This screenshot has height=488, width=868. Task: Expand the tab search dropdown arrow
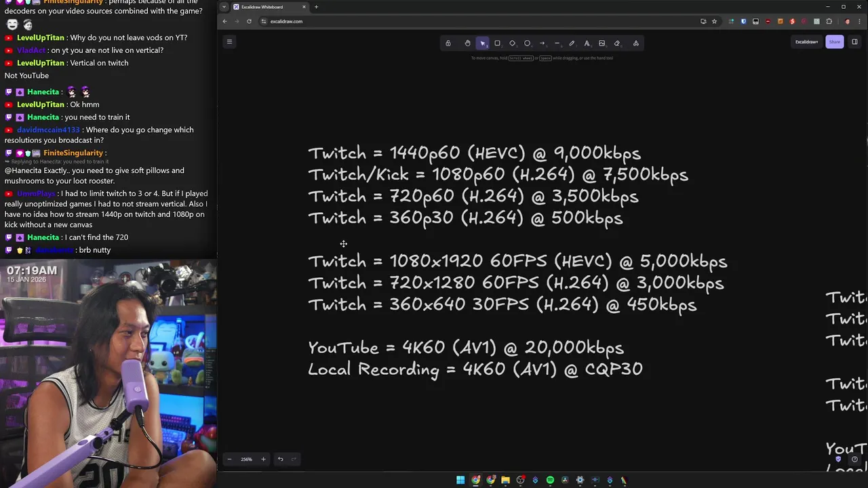pyautogui.click(x=224, y=7)
